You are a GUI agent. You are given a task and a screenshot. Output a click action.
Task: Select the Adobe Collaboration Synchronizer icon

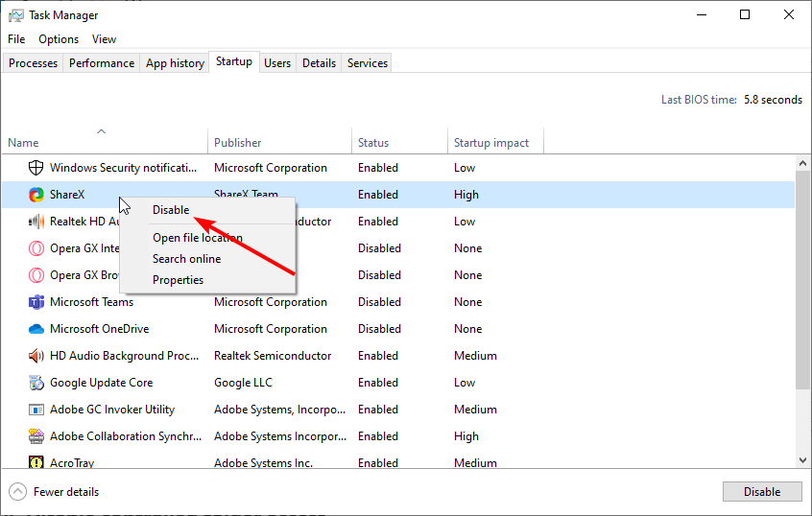36,436
